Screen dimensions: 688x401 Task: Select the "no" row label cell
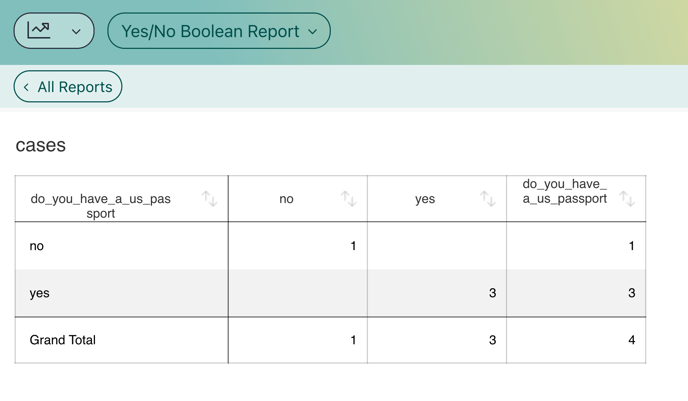point(37,246)
